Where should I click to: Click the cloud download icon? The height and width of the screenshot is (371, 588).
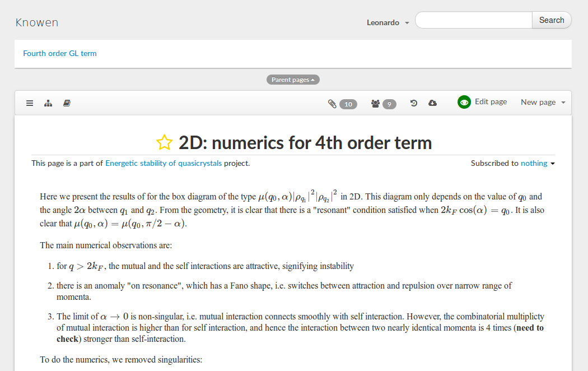tap(432, 103)
